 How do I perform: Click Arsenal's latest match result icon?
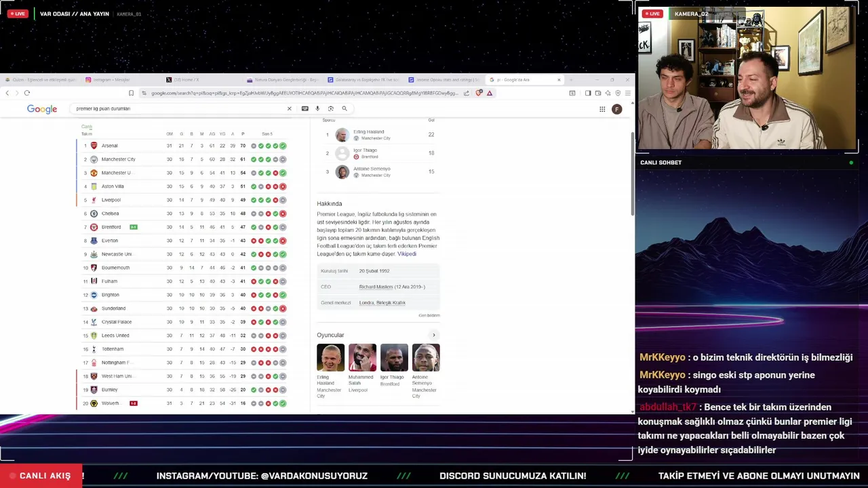(283, 146)
